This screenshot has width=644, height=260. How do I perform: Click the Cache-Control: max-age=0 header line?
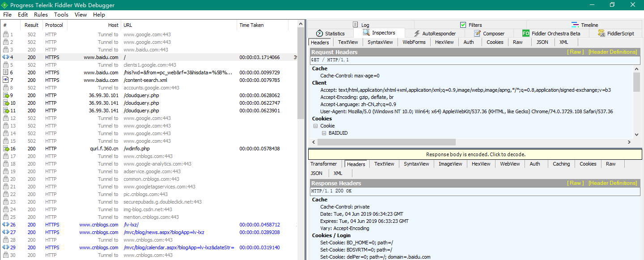(x=350, y=76)
